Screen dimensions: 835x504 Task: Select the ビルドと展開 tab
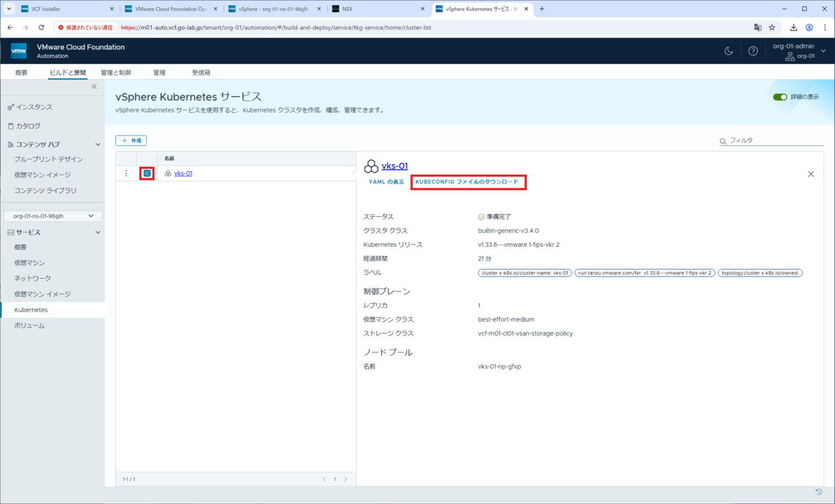pyautogui.click(x=67, y=72)
